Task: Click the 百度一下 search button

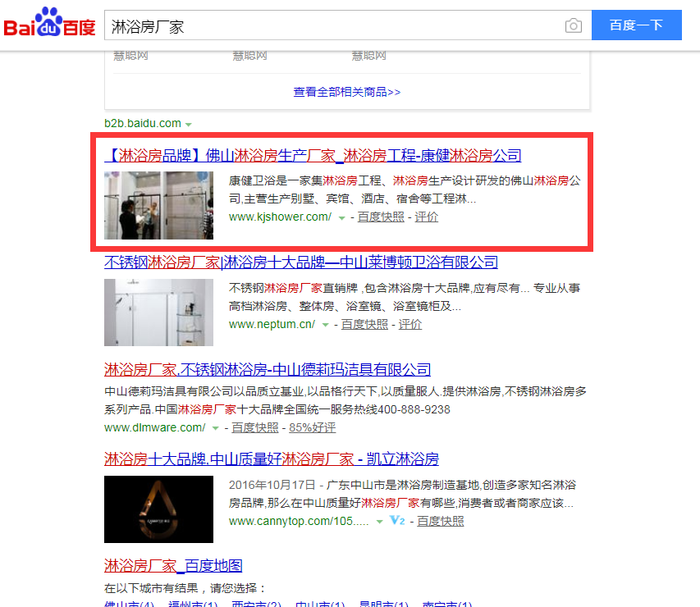Action: point(637,25)
